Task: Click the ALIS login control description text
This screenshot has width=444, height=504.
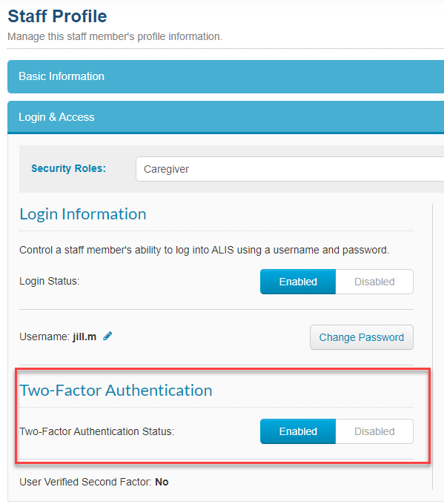Action: (x=204, y=250)
